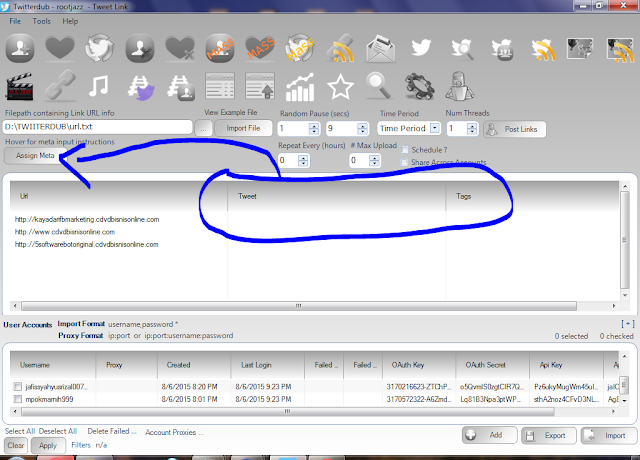
Task: Click the accounts table horizontal scrollbar
Action: (287, 411)
